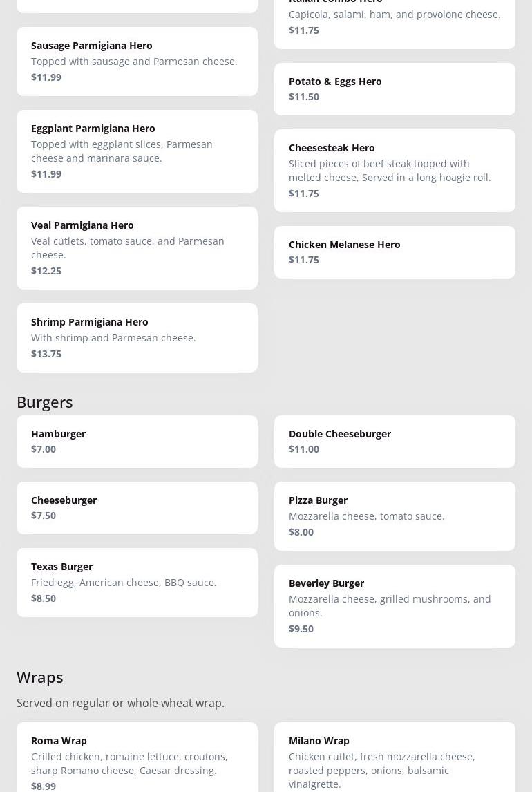The width and height of the screenshot is (532, 792).
Task: Open the Cheesesteak Hero item
Action: pyautogui.click(x=395, y=171)
